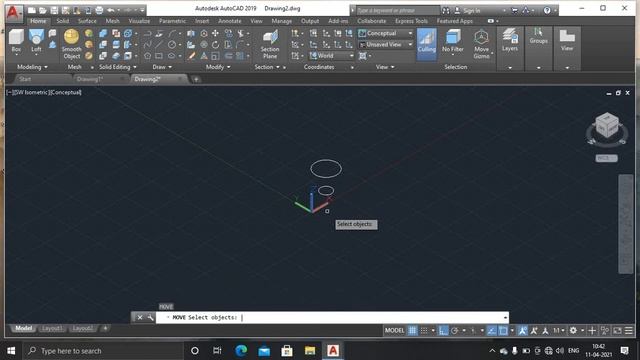
Task: Toggle drawing grid display in status bar
Action: point(412,331)
